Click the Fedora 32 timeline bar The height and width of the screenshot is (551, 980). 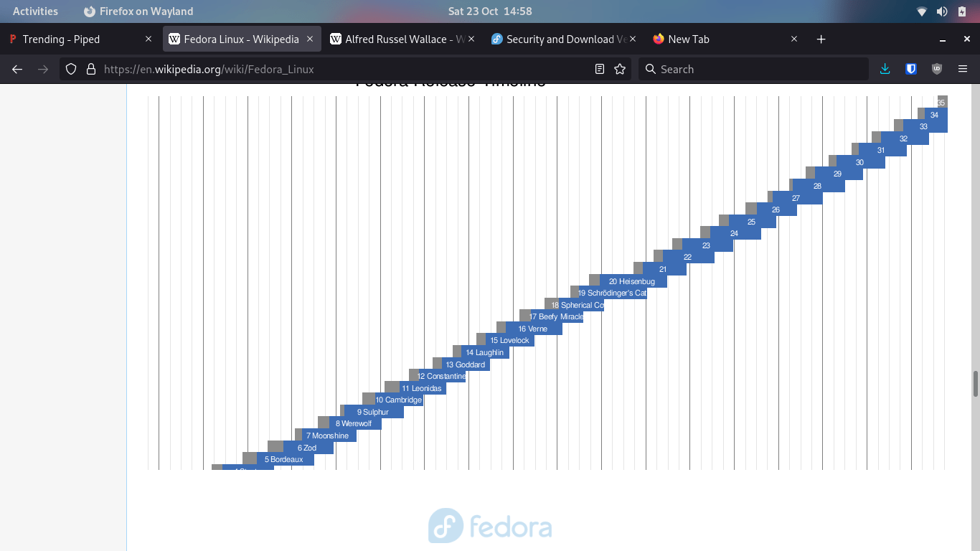905,138
